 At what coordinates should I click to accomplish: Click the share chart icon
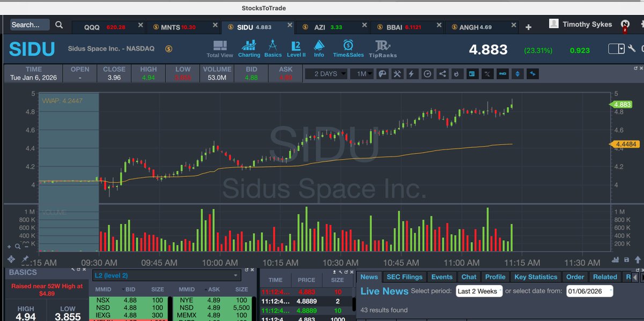(x=443, y=73)
